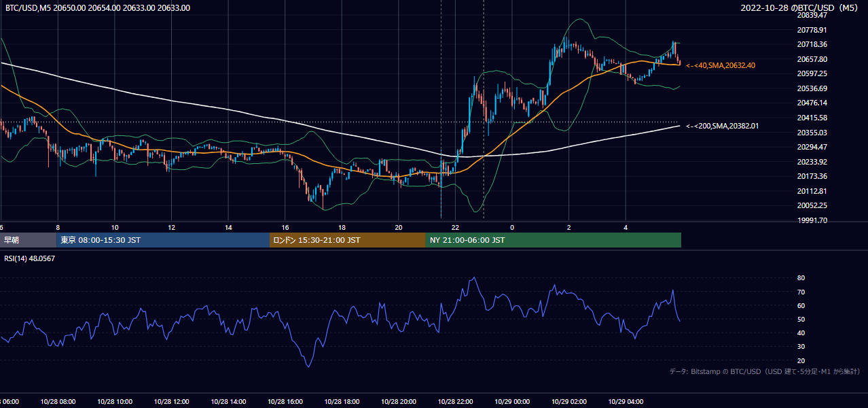Click the Bitstamp data source note
The height and width of the screenshot is (408, 868).
[x=765, y=371]
